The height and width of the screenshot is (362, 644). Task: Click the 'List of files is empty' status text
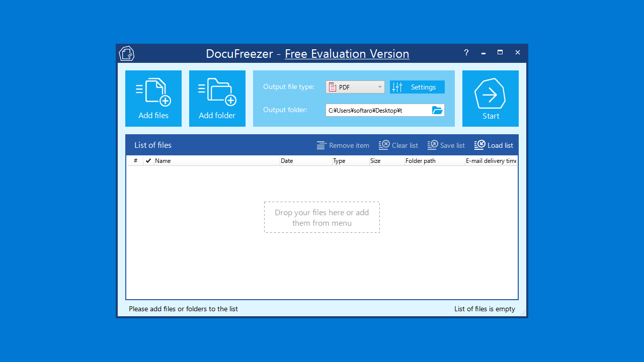click(x=485, y=309)
